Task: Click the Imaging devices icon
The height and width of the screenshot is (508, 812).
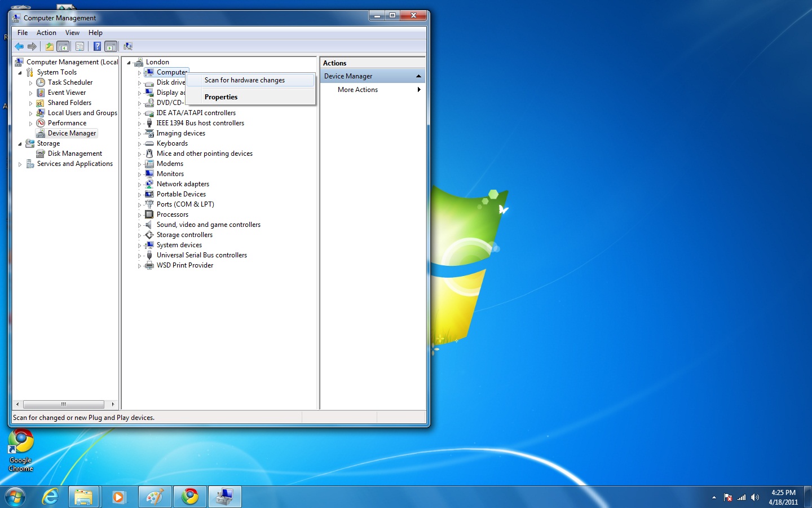Action: 149,133
